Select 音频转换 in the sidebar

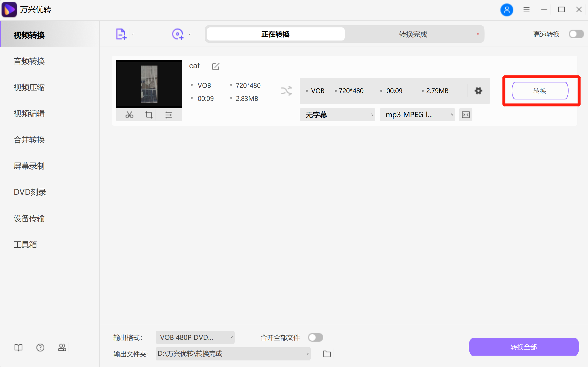coord(29,61)
